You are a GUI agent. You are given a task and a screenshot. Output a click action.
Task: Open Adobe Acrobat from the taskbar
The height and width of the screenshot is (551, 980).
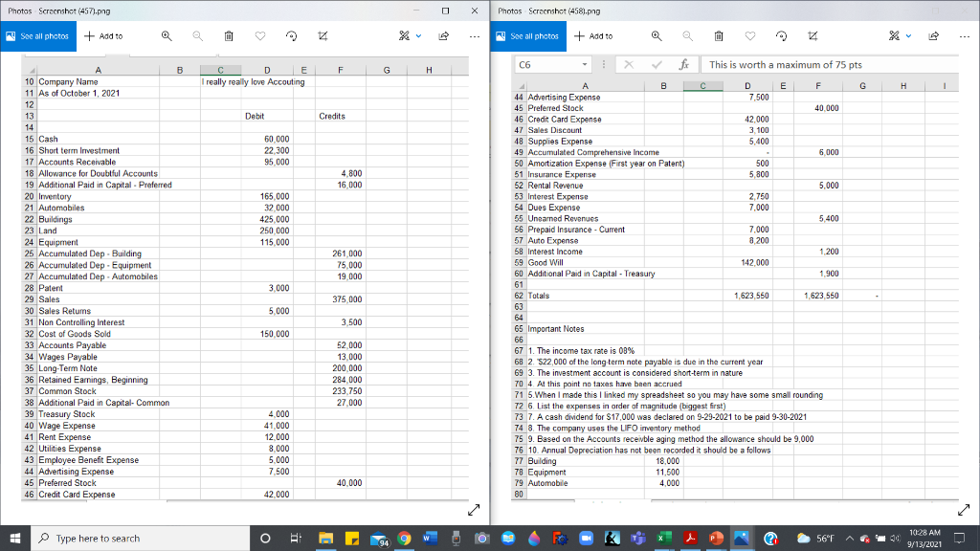pos(690,538)
